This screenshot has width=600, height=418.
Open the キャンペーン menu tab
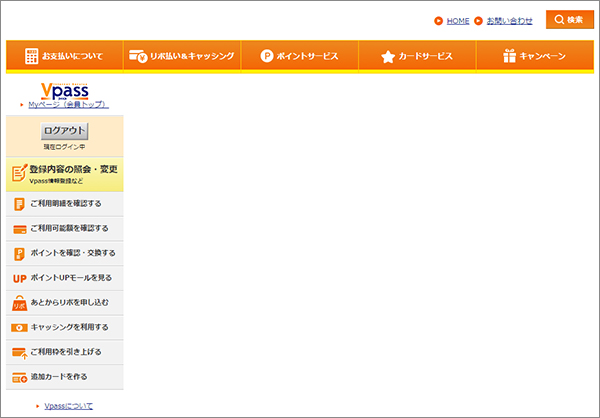click(x=535, y=56)
